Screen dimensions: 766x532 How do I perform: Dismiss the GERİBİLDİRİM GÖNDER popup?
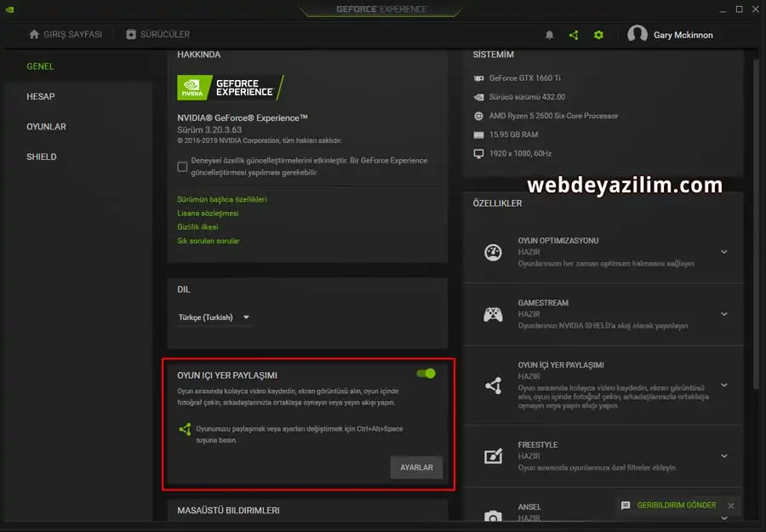point(731,506)
